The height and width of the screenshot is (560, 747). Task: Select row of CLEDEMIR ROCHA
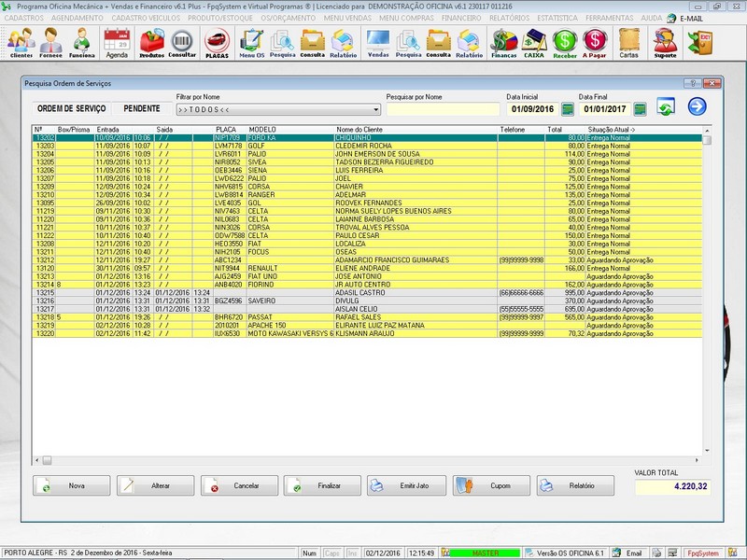click(367, 146)
